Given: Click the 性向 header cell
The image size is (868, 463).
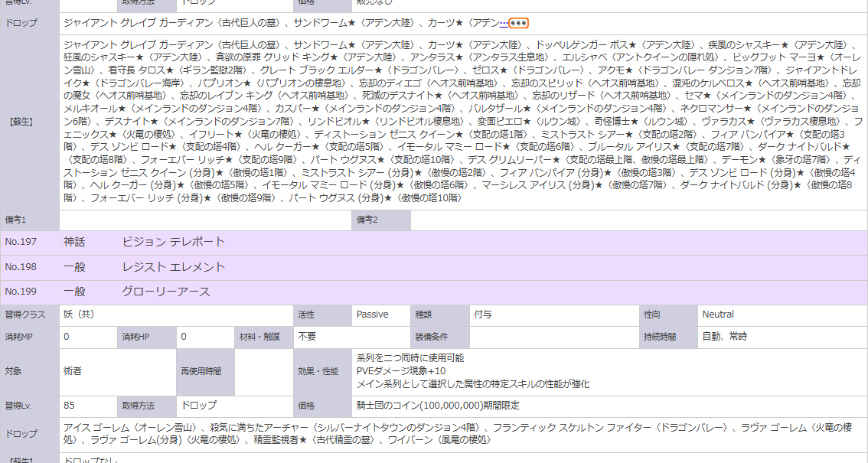Looking at the screenshot, I should (x=668, y=315).
